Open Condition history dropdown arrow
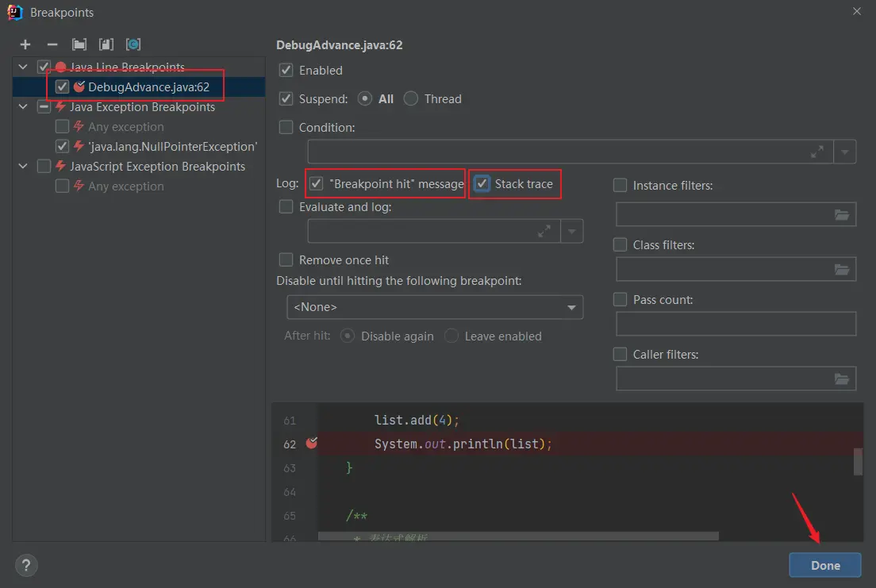The height and width of the screenshot is (588, 876). tap(845, 152)
